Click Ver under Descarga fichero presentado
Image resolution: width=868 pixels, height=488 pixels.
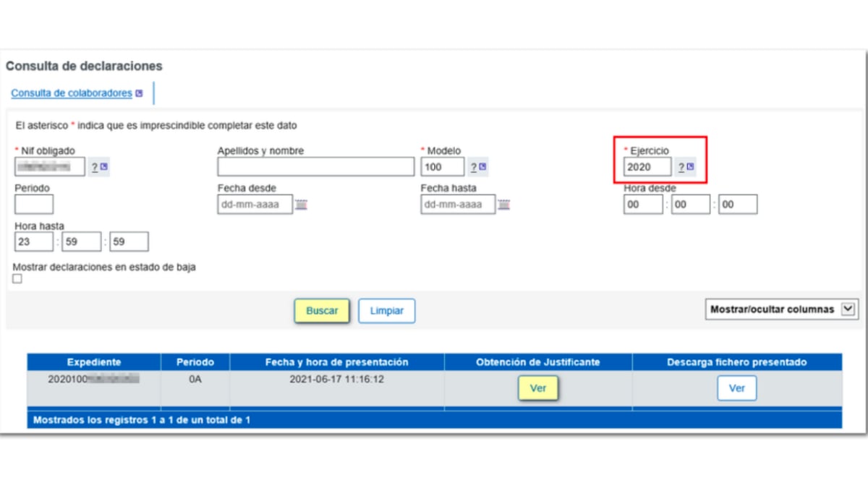tap(737, 388)
